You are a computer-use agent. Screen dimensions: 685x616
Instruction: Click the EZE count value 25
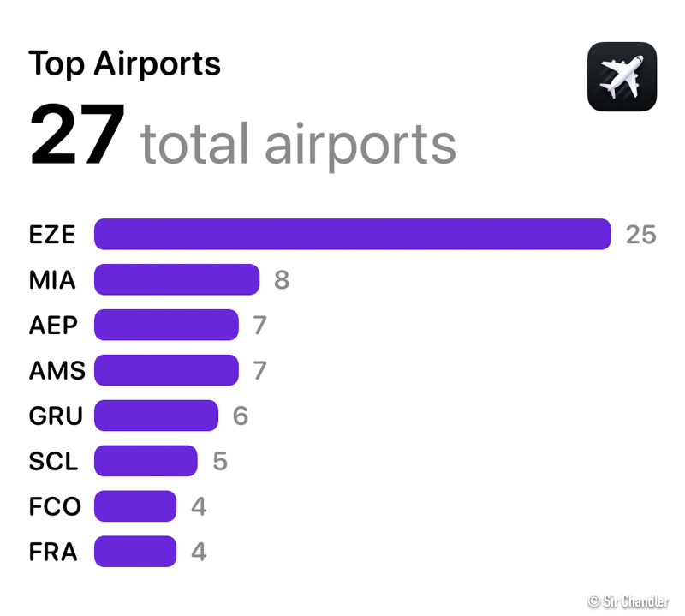point(640,235)
